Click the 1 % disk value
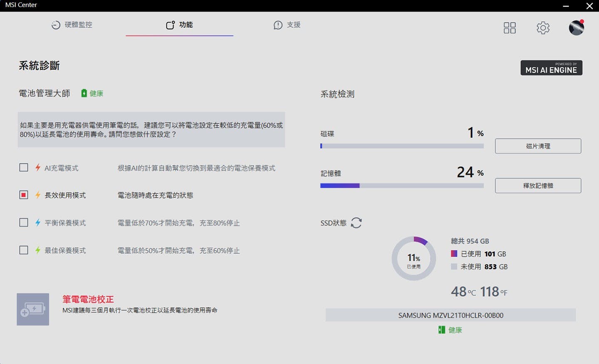 [x=475, y=132]
